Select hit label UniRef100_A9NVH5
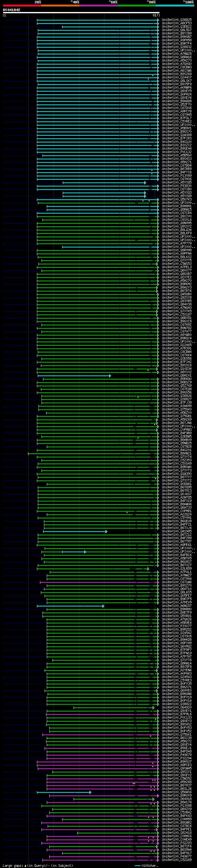 pyautogui.click(x=177, y=223)
